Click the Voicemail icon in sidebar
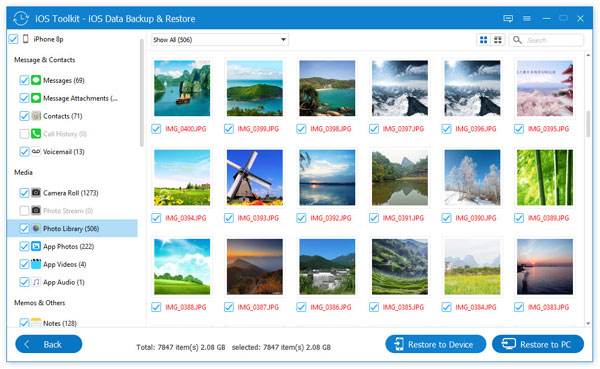 [x=36, y=152]
